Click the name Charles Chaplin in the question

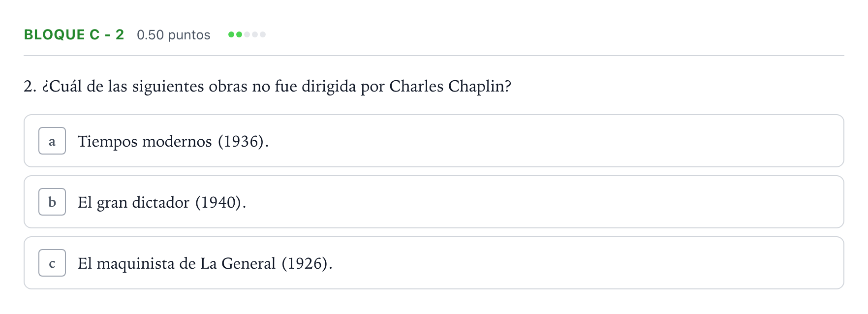click(x=447, y=87)
